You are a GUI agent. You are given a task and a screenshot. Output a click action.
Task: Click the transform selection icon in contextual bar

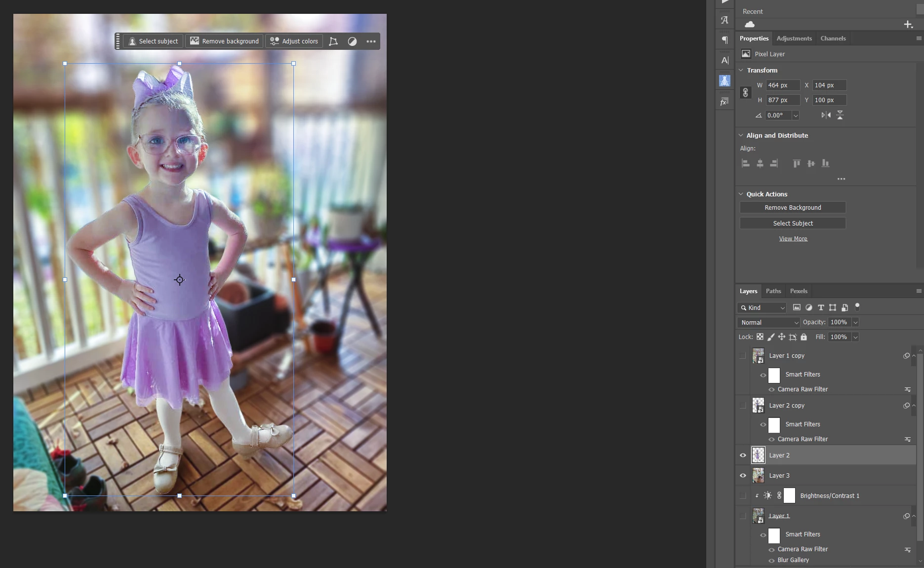(x=333, y=41)
